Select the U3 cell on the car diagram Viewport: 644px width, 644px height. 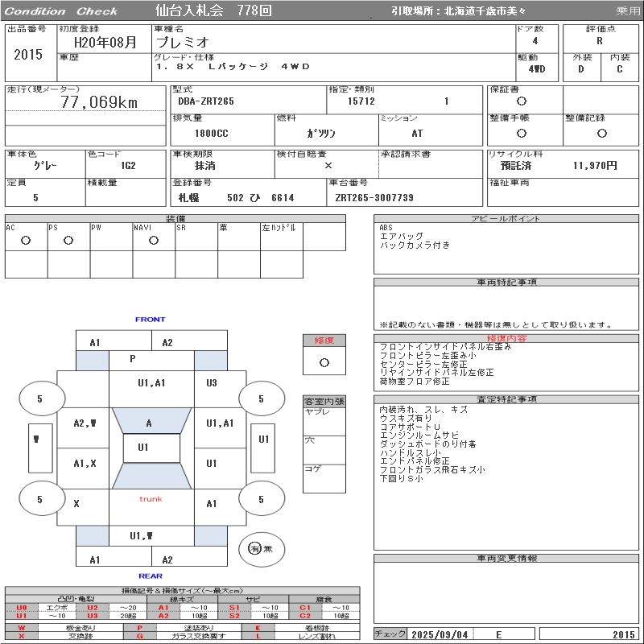(x=211, y=383)
